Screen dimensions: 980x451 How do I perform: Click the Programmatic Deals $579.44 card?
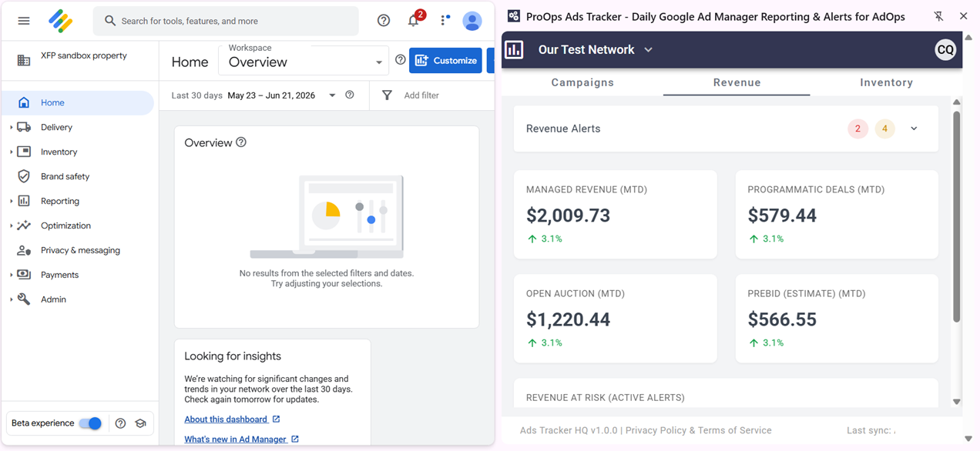837,215
